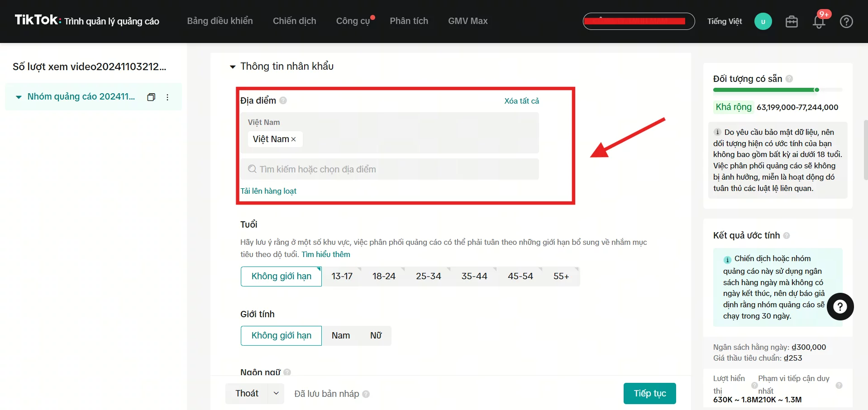The height and width of the screenshot is (410, 868).
Task: Click the campaign name Số lượt xem video
Action: point(90,67)
